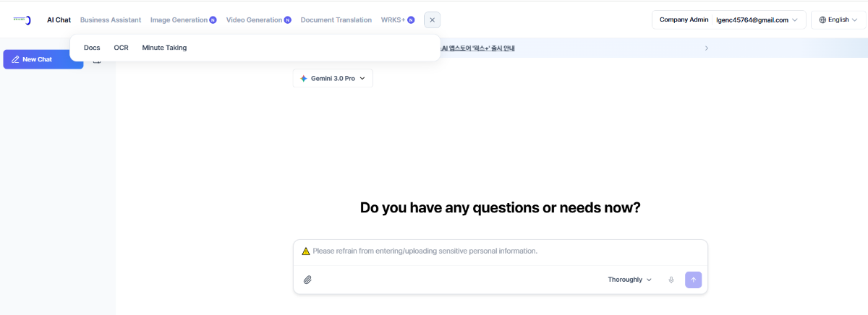Click the right arrow on announcement banner
The width and height of the screenshot is (868, 315).
[706, 48]
